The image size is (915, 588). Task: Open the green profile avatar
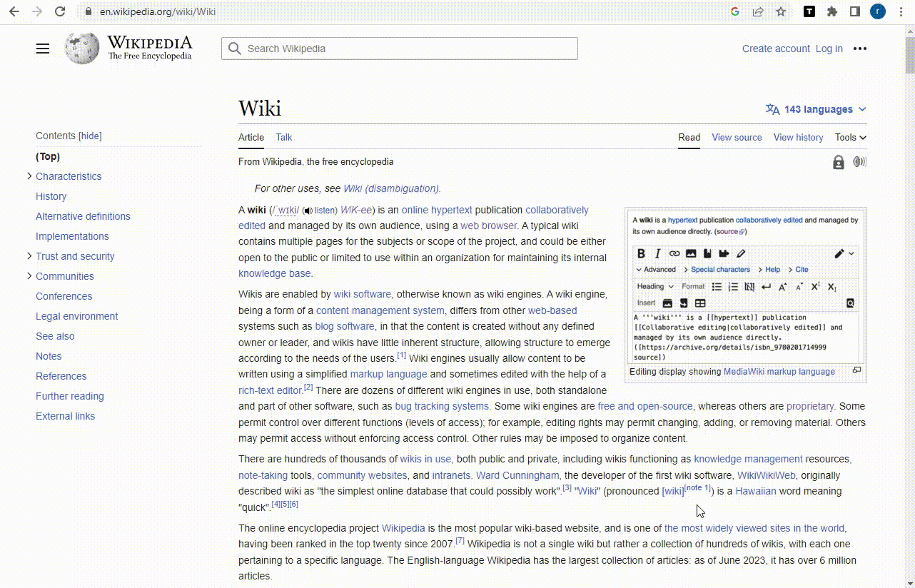[x=878, y=11]
